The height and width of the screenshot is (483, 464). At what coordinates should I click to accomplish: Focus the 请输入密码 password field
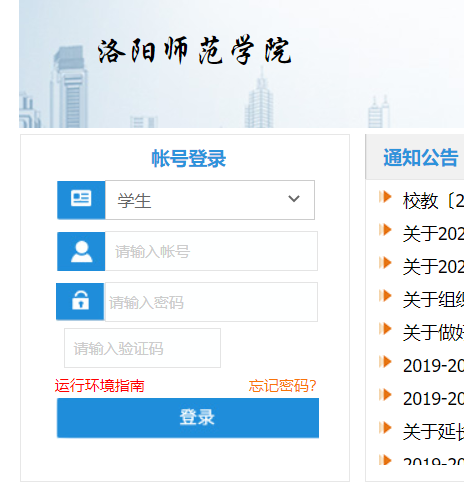tap(211, 302)
